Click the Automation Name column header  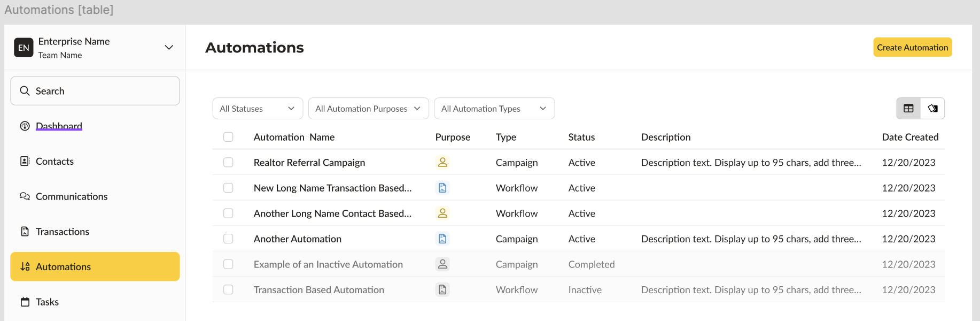[294, 137]
